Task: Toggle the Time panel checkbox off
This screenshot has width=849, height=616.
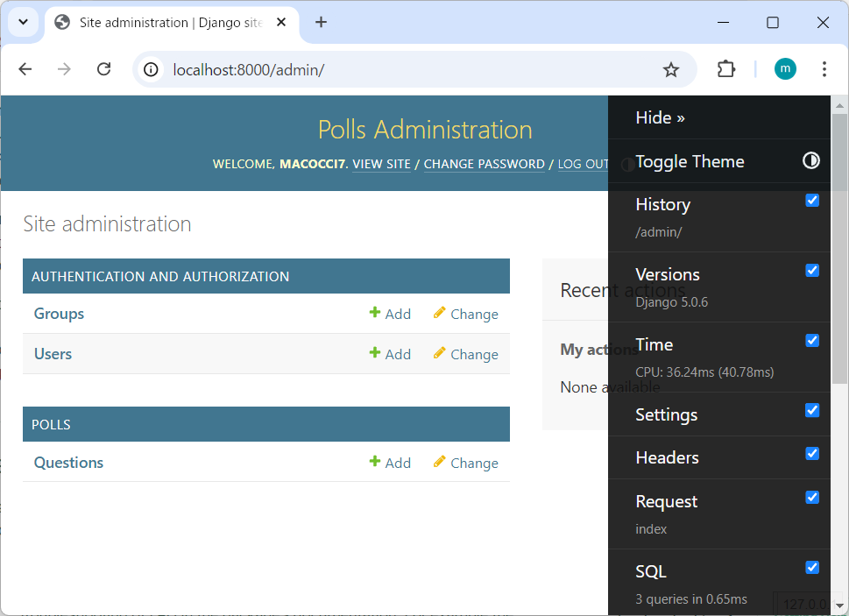Action: point(812,341)
